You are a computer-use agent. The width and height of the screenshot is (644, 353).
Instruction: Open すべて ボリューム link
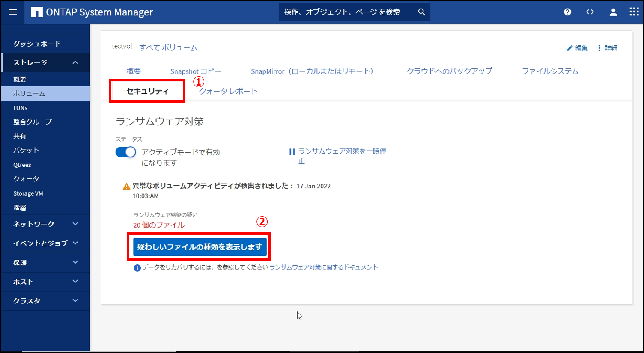pyautogui.click(x=168, y=47)
